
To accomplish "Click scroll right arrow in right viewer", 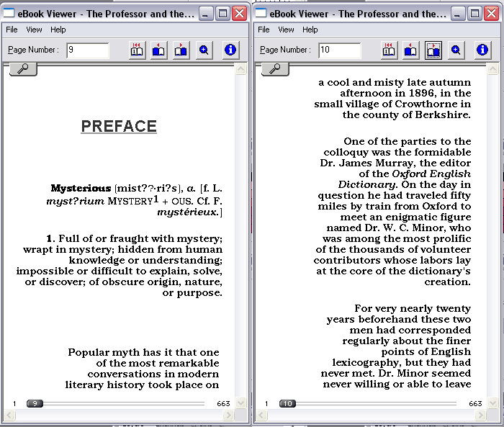I will tap(480, 415).
